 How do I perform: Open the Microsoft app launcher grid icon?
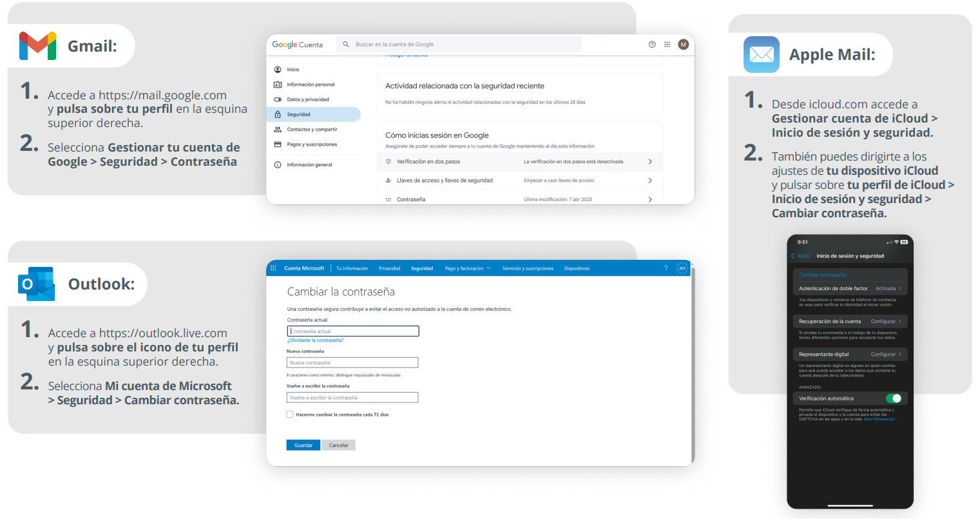click(273, 268)
